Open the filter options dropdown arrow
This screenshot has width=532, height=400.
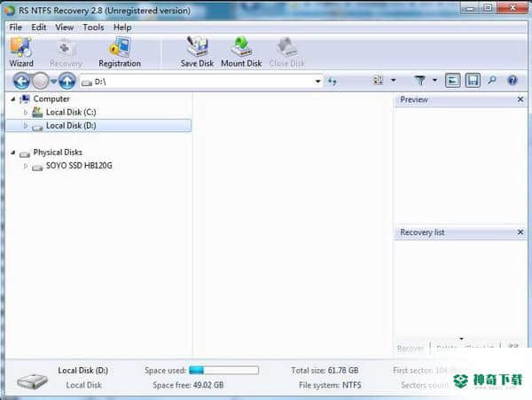(434, 81)
